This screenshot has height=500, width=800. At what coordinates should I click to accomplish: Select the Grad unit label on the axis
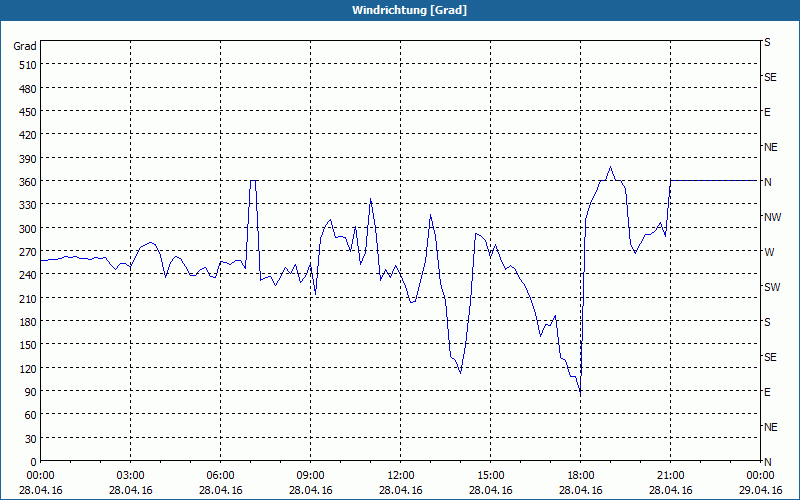pyautogui.click(x=25, y=46)
